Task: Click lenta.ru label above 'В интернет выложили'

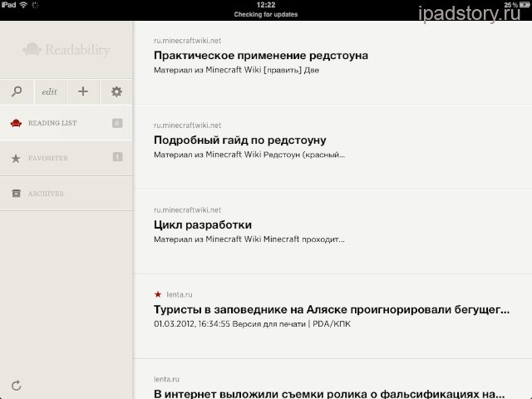Action: point(166,379)
